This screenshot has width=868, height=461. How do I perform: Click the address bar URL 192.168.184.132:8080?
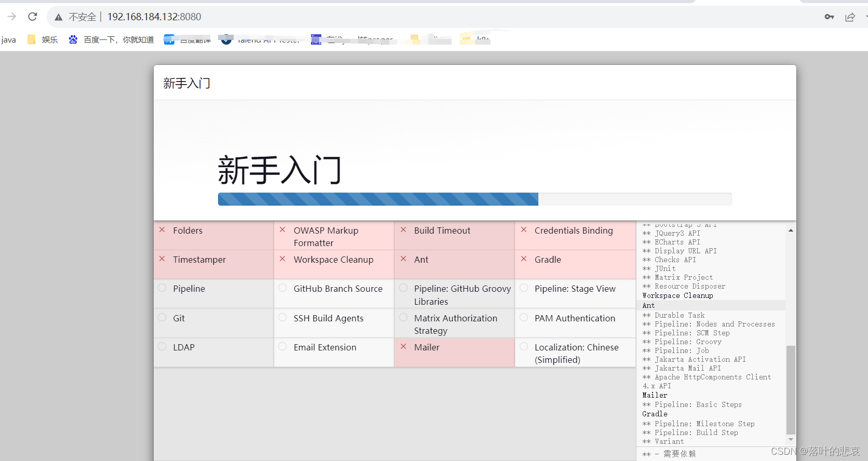click(x=154, y=17)
